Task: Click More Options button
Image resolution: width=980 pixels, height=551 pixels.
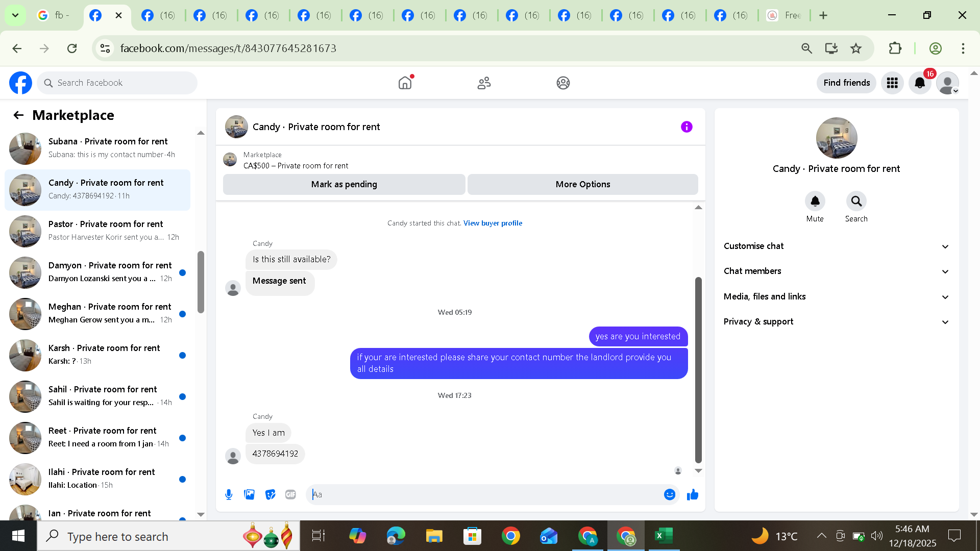Action: point(583,185)
